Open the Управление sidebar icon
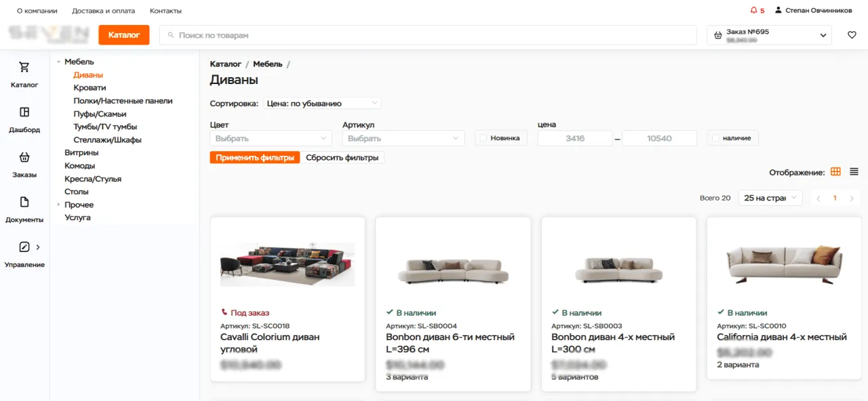This screenshot has height=401, width=868. pyautogui.click(x=24, y=247)
